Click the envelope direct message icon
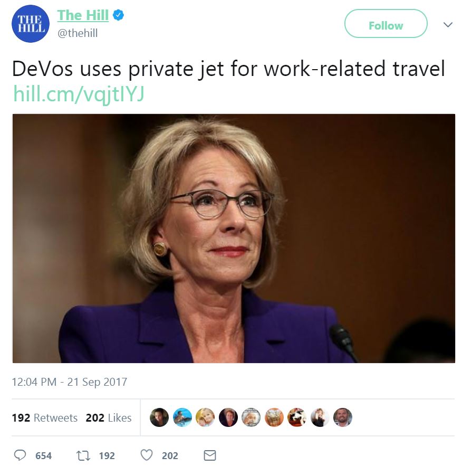The image size is (462, 476). [x=209, y=455]
